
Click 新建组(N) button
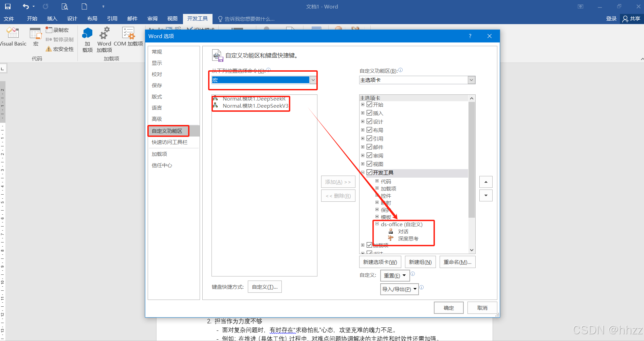[x=420, y=262]
